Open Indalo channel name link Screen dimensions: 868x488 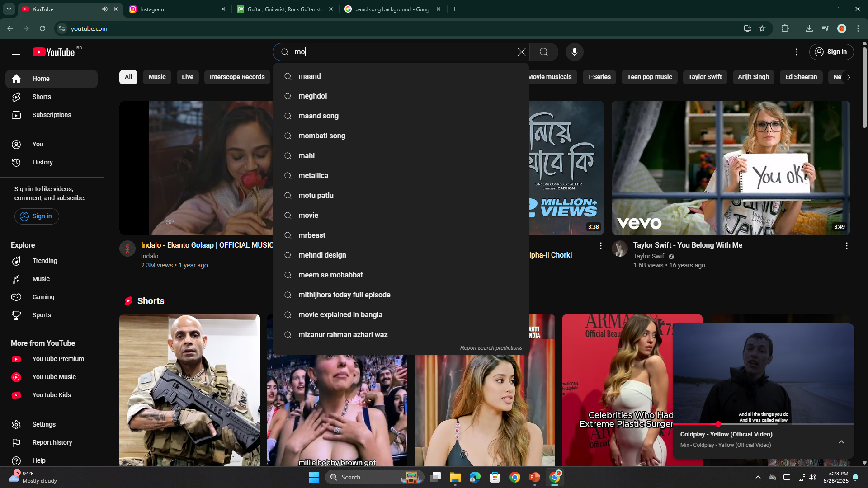click(x=150, y=256)
